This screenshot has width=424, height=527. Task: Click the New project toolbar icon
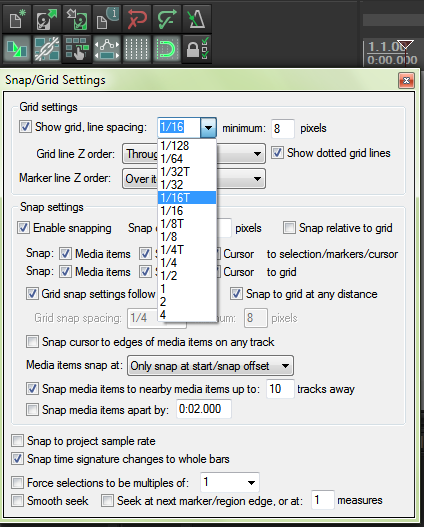pos(17,19)
